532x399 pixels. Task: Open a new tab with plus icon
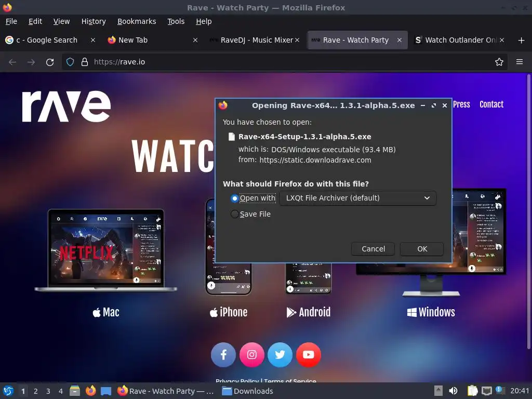(x=521, y=41)
